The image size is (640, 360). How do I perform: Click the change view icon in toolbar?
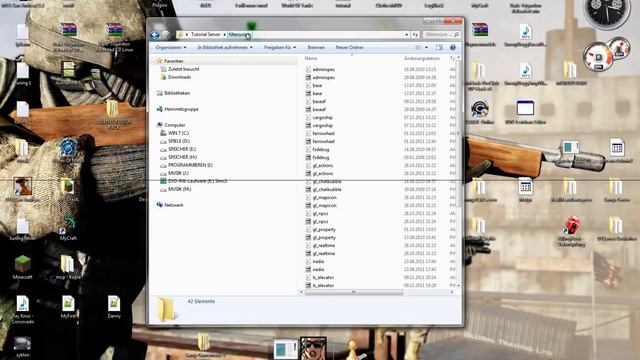(x=418, y=47)
